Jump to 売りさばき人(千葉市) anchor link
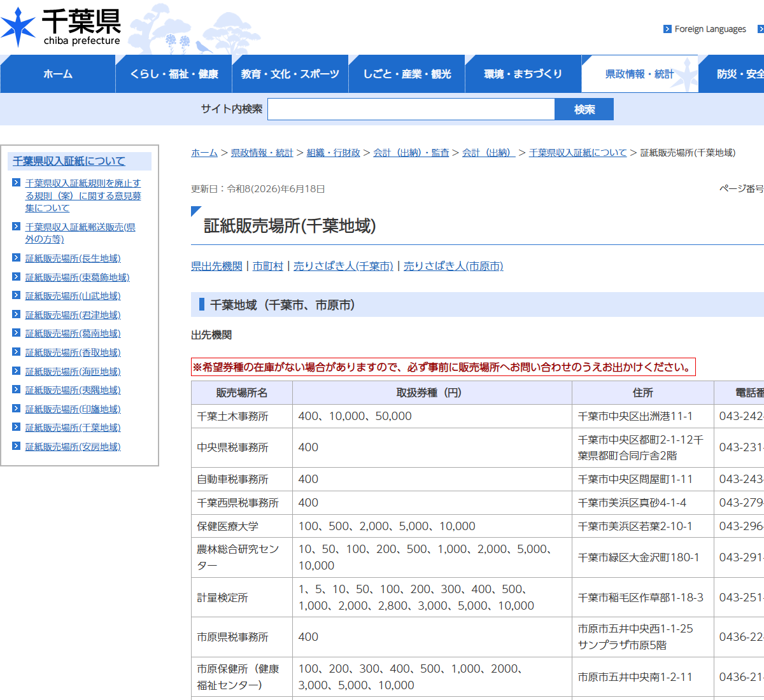Screen dimensions: 764x700 344,266
